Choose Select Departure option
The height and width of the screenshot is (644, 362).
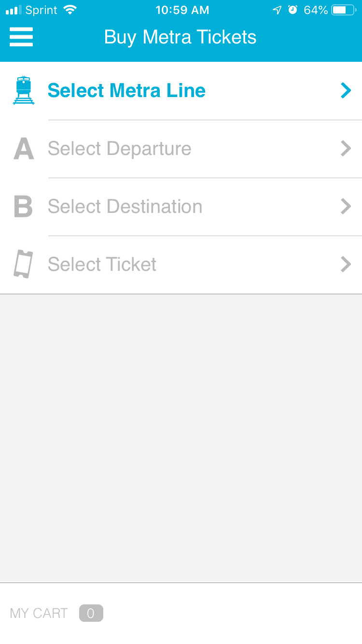(x=119, y=149)
